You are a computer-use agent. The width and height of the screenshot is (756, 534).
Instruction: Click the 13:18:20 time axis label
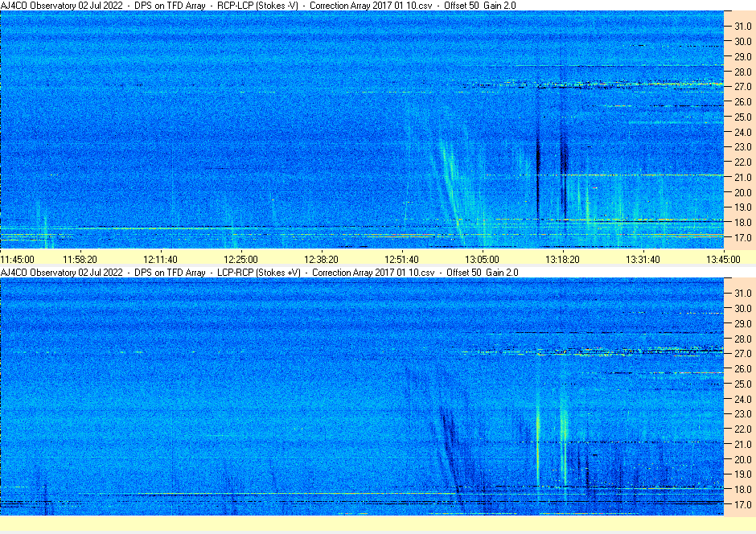(x=562, y=259)
